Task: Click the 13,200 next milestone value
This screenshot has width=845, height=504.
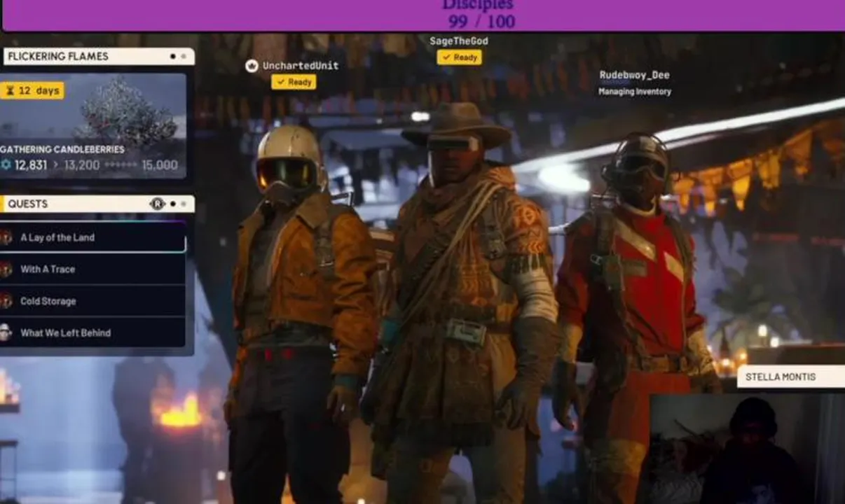Action: click(x=82, y=165)
